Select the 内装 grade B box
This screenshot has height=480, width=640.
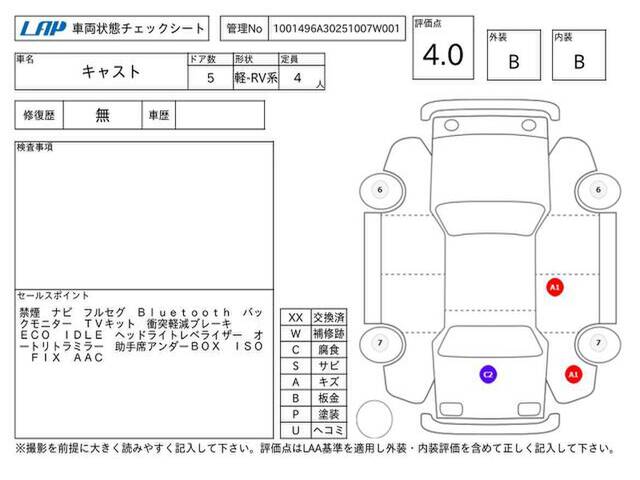579,60
